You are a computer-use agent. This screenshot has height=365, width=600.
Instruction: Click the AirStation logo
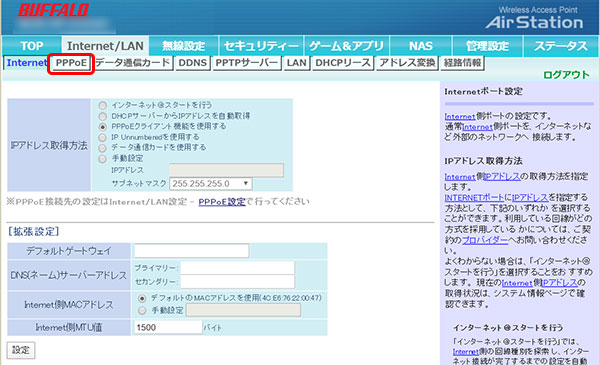click(x=535, y=22)
